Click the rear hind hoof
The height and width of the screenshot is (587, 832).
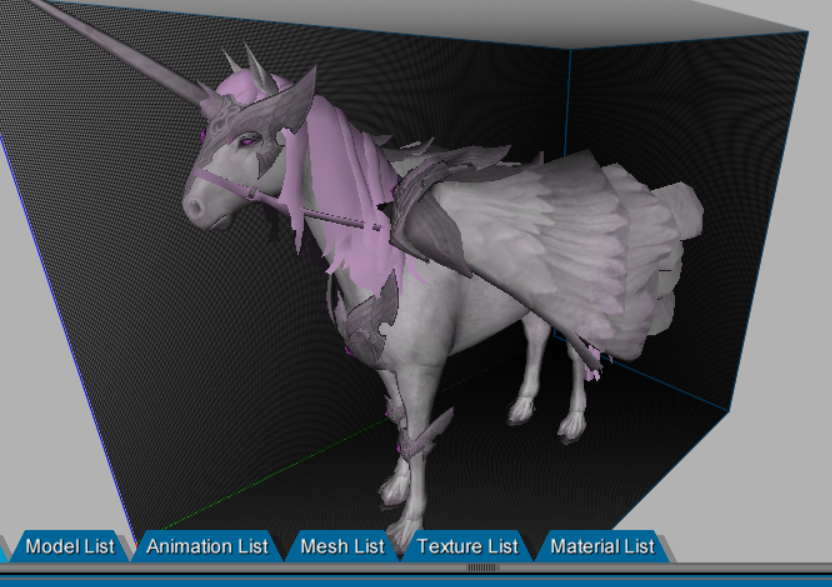(571, 427)
